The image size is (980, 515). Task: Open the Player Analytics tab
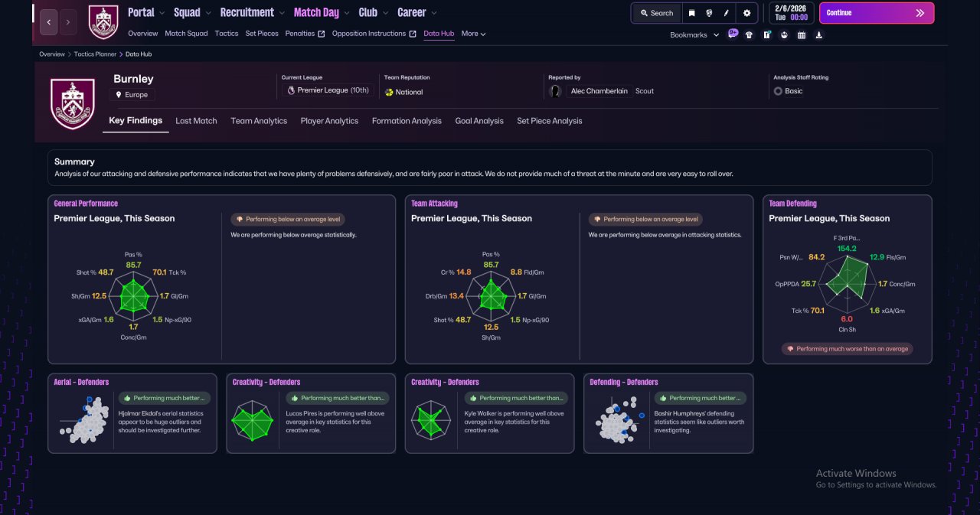[x=329, y=121]
